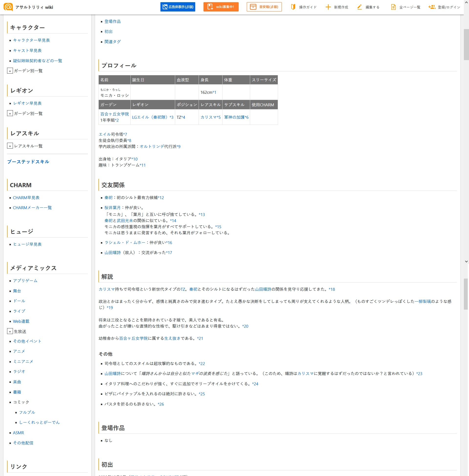Jump to 関連タグ in the contents list
Viewport: 469px width, 476px height.
click(112, 42)
